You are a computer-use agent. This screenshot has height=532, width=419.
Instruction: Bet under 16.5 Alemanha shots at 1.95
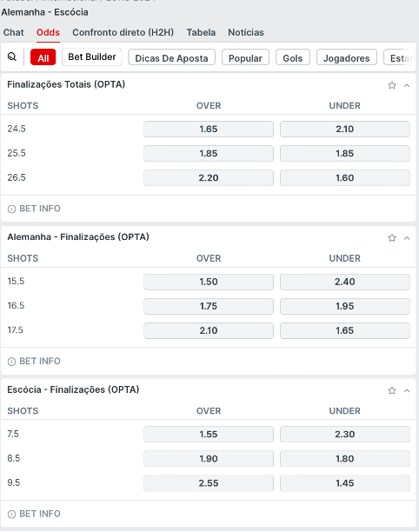tap(345, 306)
